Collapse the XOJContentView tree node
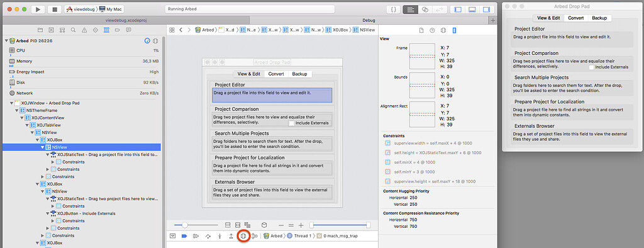This screenshot has height=248, width=644. click(x=22, y=118)
